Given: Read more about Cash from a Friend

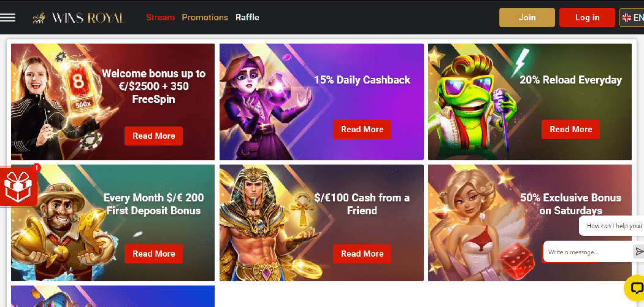Looking at the screenshot, I should coord(362,254).
